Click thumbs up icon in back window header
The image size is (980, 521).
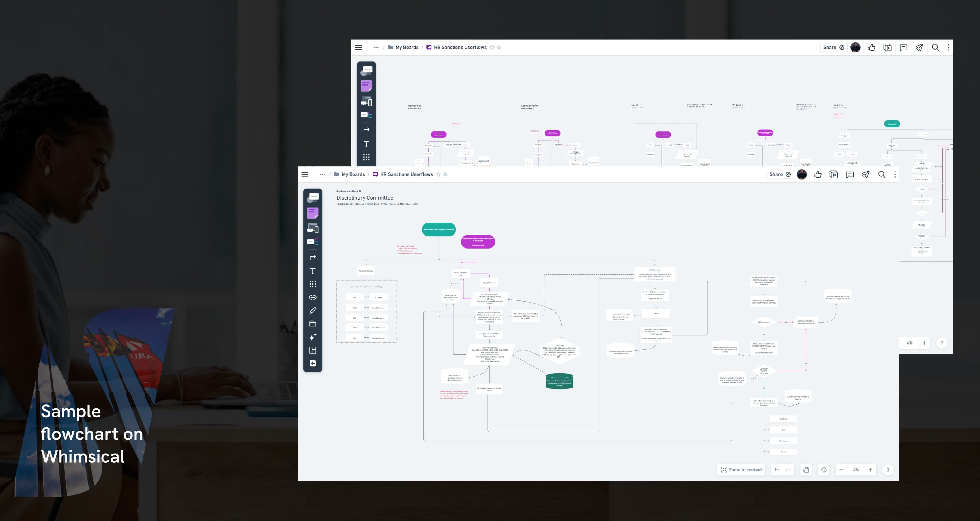click(871, 48)
